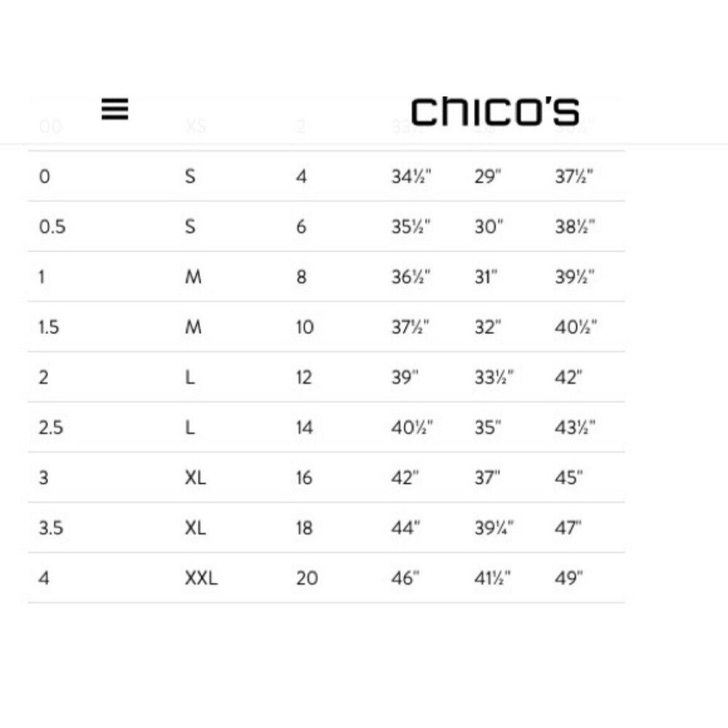Click the XXL size label
Image resolution: width=728 pixels, height=728 pixels.
[x=201, y=579]
